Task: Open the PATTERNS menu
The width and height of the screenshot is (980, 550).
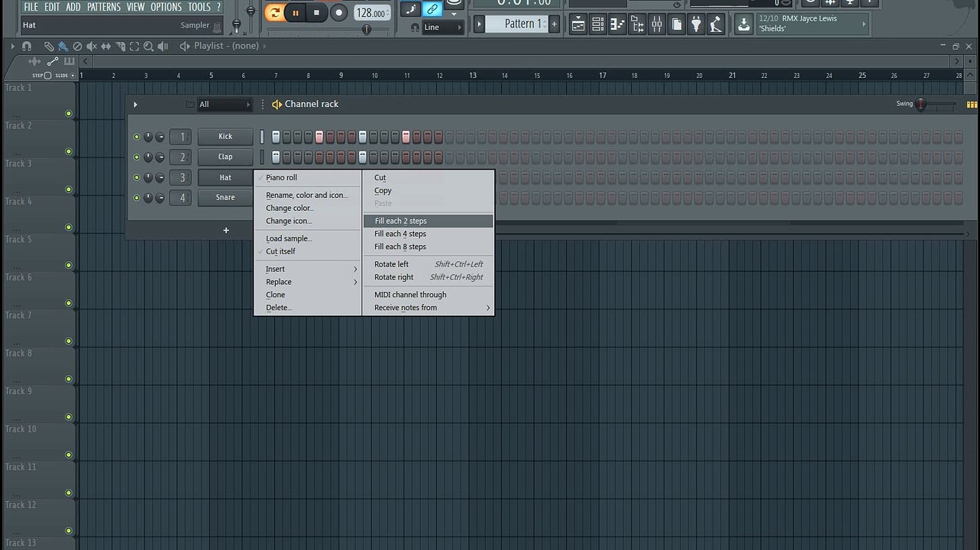Action: coord(103,7)
